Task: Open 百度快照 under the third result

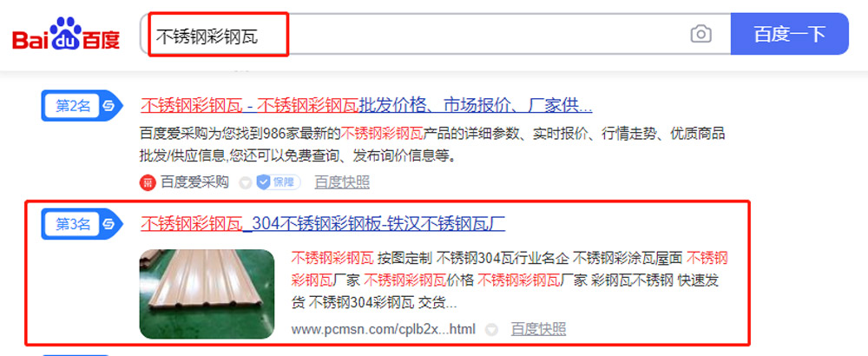Action: [x=538, y=329]
